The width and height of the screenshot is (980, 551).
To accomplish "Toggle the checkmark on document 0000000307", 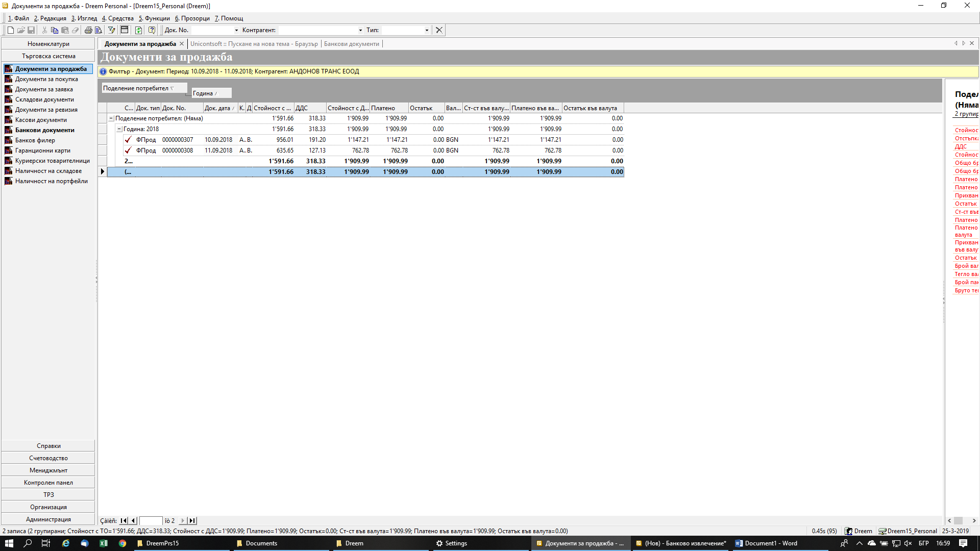I will (x=128, y=139).
